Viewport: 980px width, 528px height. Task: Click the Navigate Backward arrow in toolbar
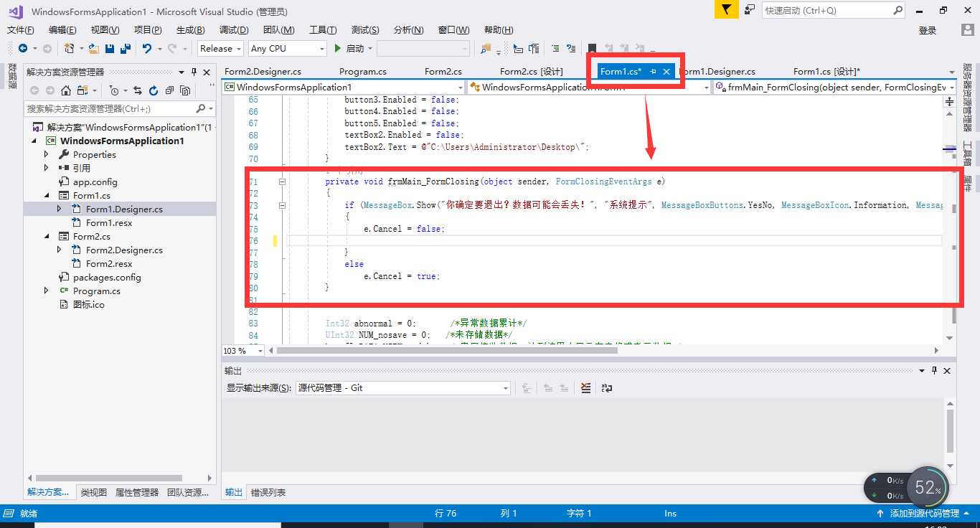tap(23, 48)
